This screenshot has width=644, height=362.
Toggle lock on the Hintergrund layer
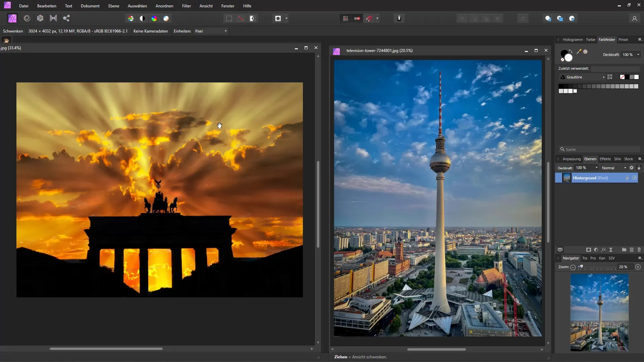click(627, 178)
